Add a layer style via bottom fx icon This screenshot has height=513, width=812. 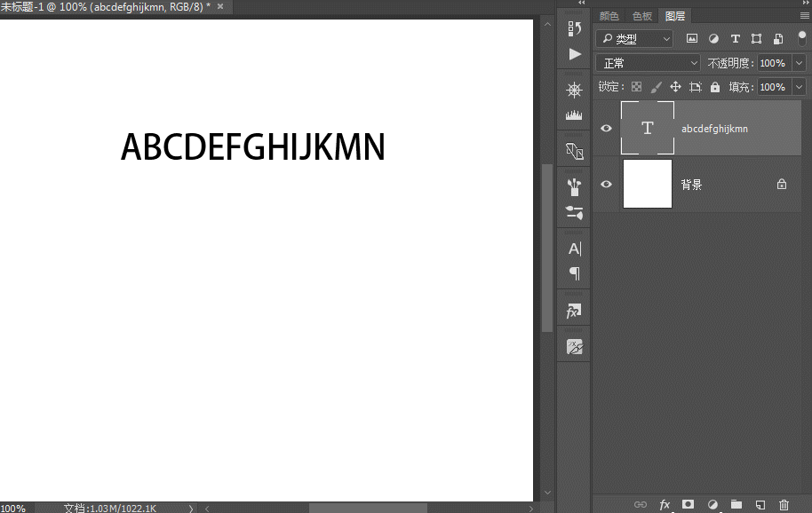665,504
